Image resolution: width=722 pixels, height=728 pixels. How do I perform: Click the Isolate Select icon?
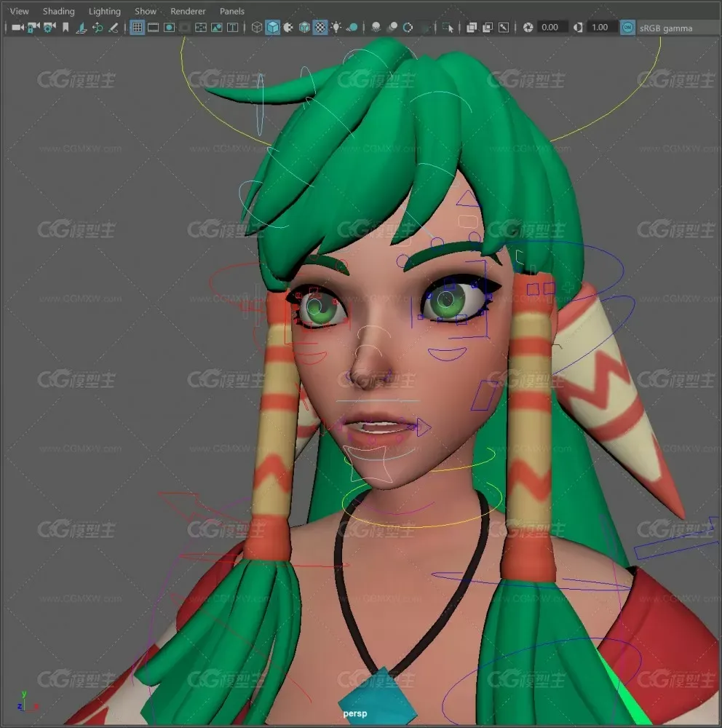(x=448, y=28)
